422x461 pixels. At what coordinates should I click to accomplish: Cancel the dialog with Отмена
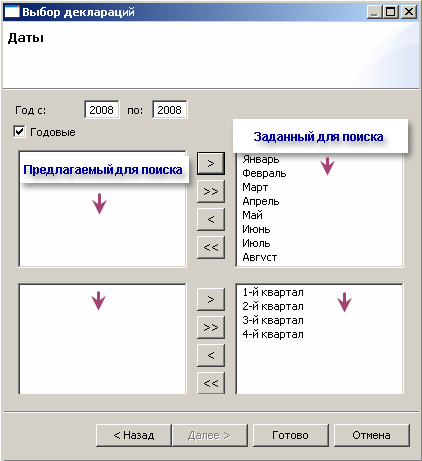pyautogui.click(x=371, y=435)
